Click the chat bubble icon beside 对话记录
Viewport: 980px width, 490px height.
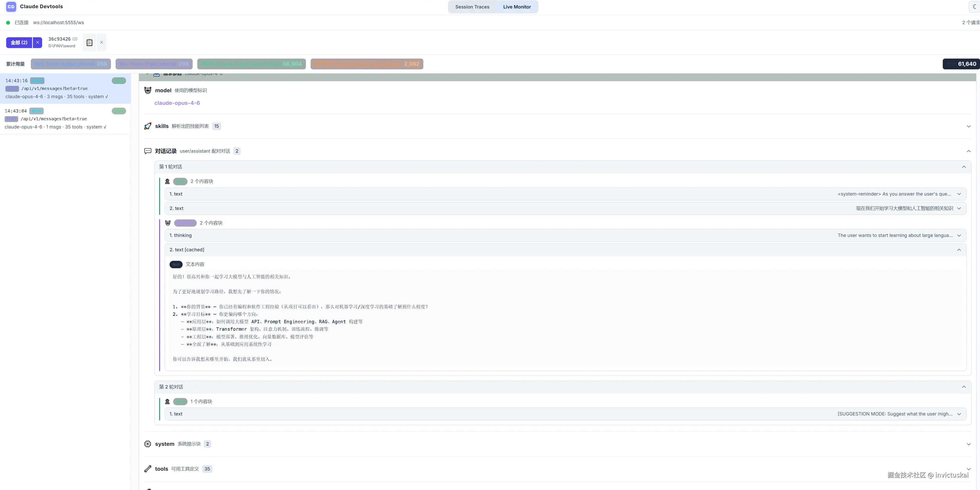[148, 151]
